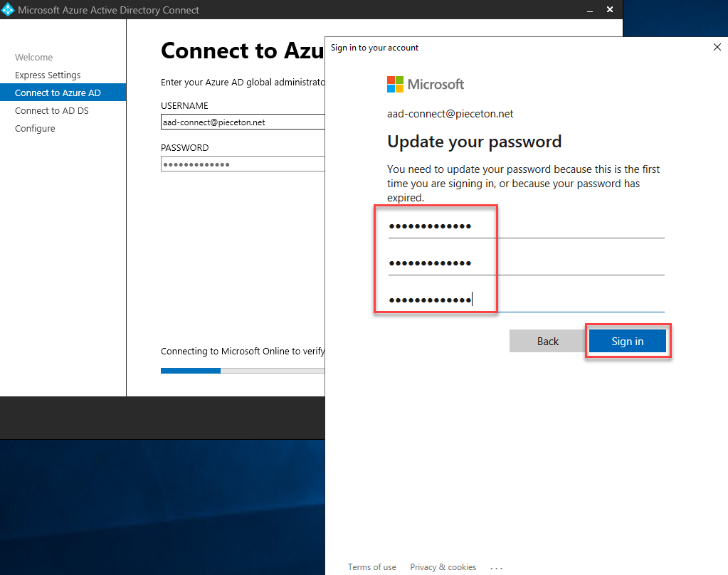The image size is (728, 575).
Task: Click the blue Sign in button
Action: pyautogui.click(x=627, y=342)
